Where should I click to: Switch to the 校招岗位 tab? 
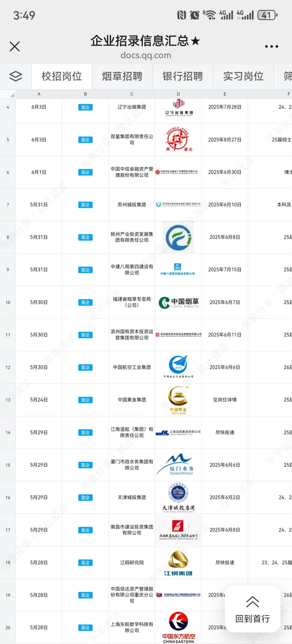coord(62,77)
